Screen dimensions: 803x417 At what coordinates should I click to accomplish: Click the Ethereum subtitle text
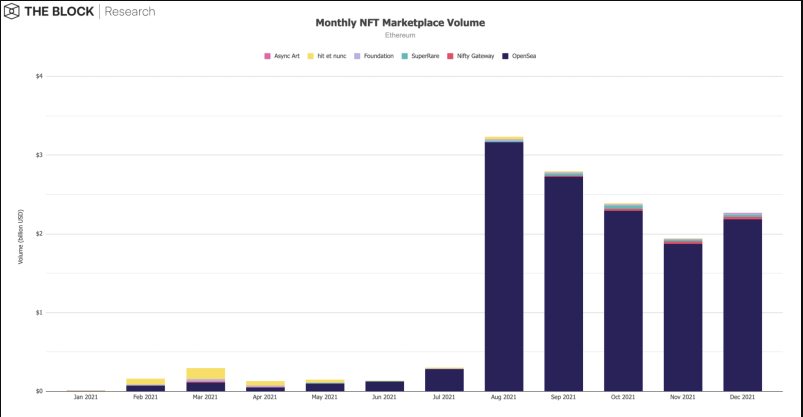point(400,35)
